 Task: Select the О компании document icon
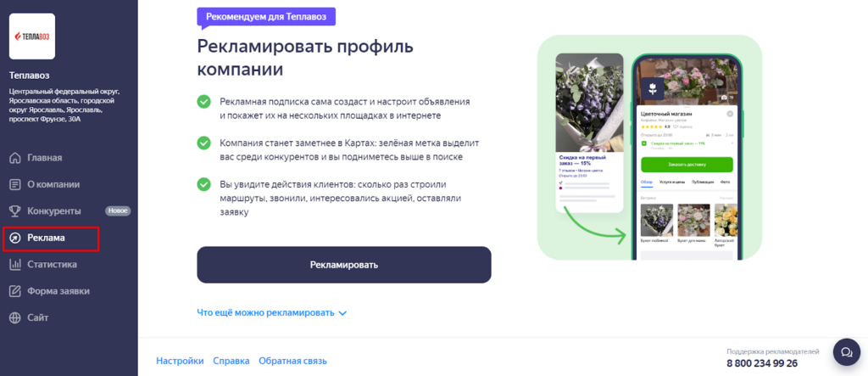tap(15, 185)
